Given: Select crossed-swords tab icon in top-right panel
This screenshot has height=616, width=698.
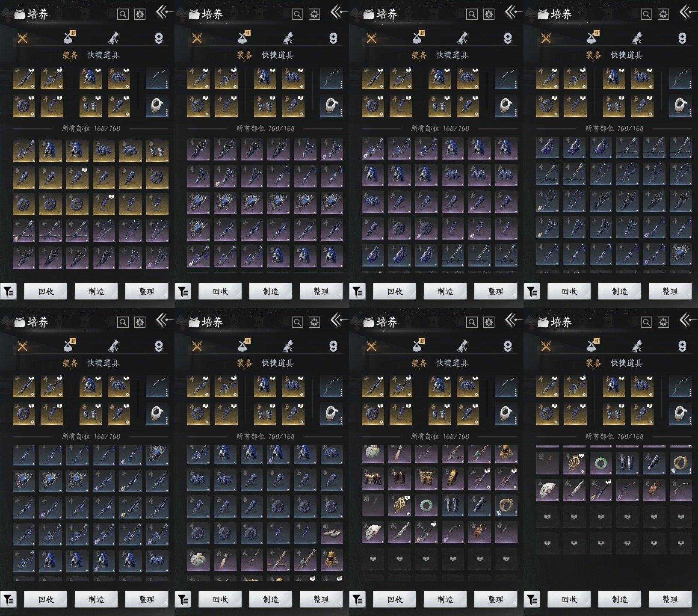Looking at the screenshot, I should pos(546,38).
